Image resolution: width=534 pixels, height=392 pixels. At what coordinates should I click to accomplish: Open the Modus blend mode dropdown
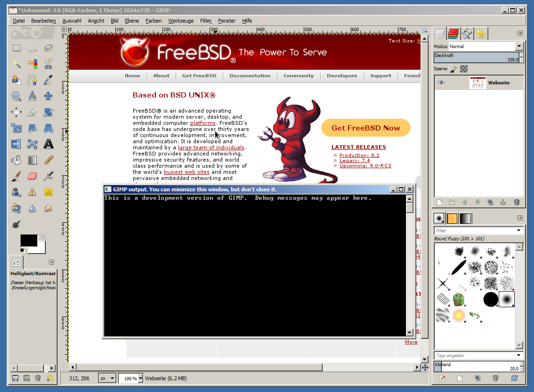click(519, 46)
